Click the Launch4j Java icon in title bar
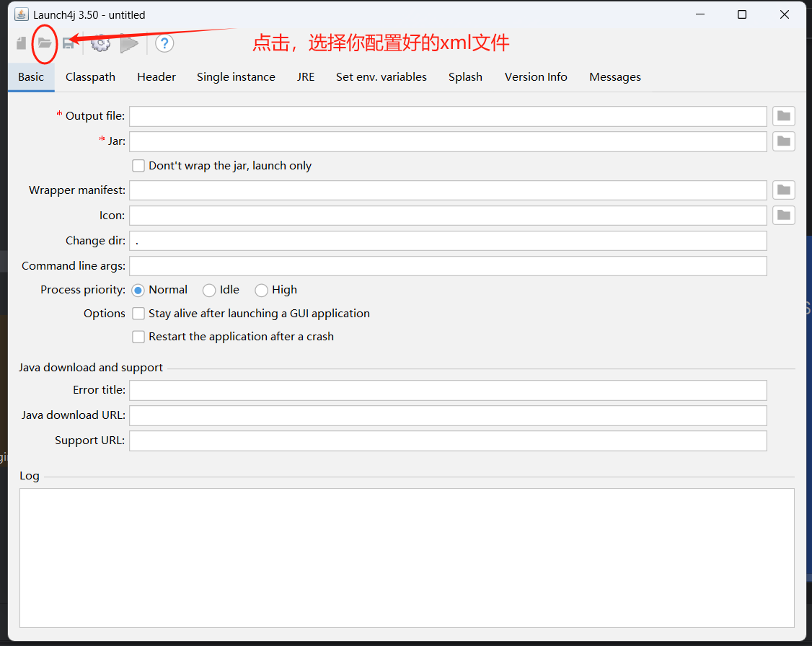812x646 pixels. tap(21, 14)
